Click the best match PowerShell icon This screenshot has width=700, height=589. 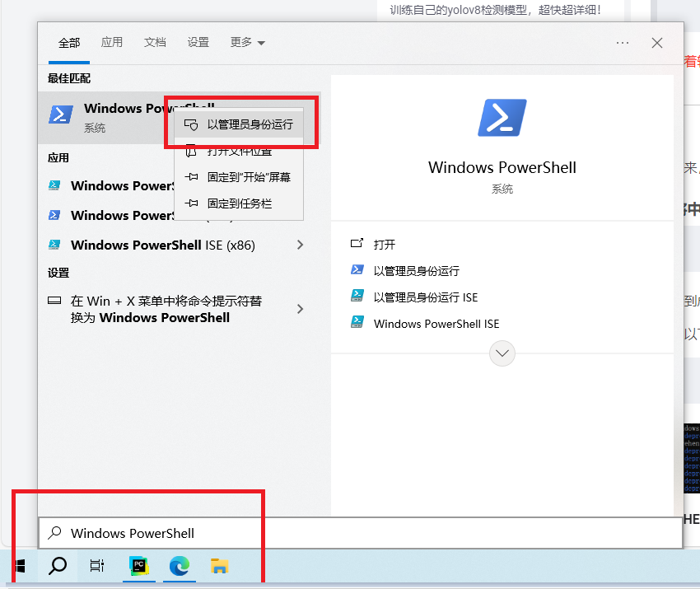[61, 115]
